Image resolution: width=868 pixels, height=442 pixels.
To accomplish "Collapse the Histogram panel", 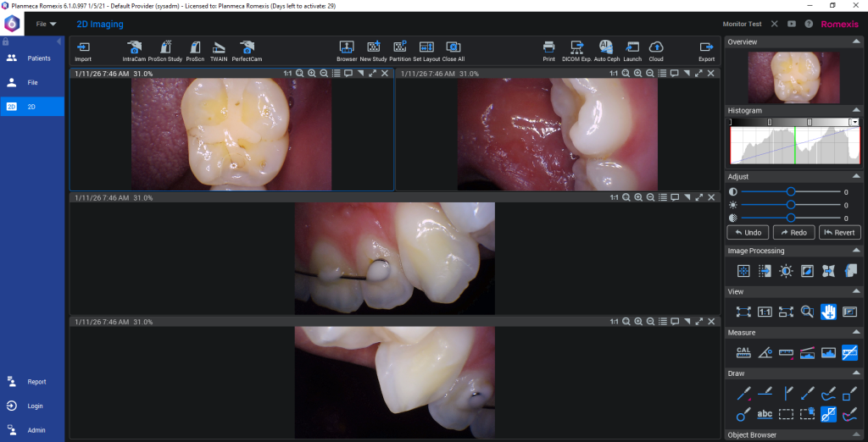I will point(856,111).
